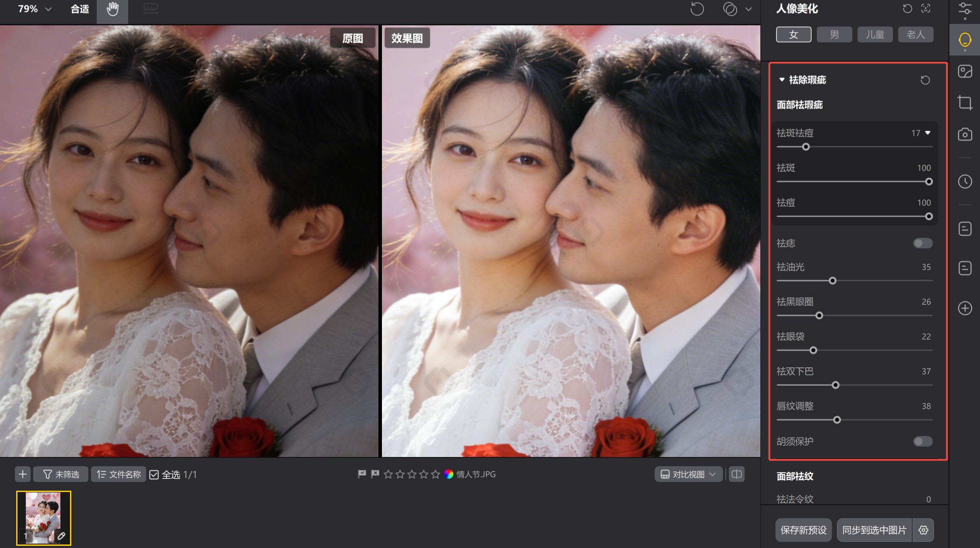
Task: Click the plus icon to add photos
Action: (23, 474)
